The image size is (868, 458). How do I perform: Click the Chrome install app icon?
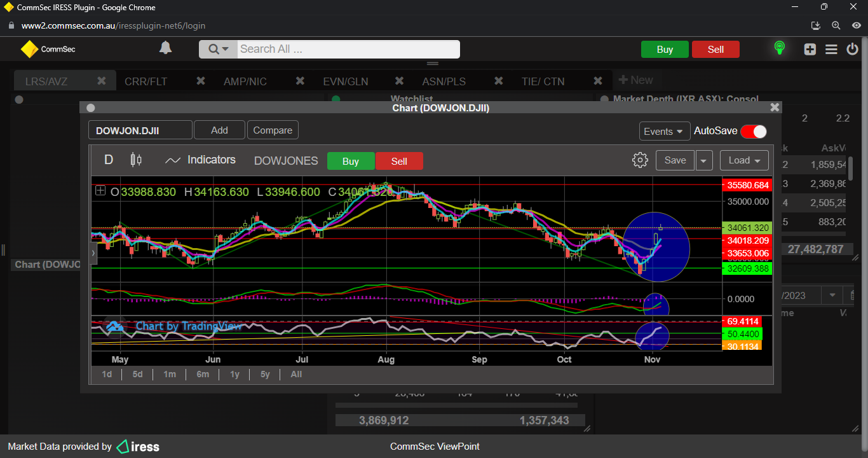click(817, 25)
